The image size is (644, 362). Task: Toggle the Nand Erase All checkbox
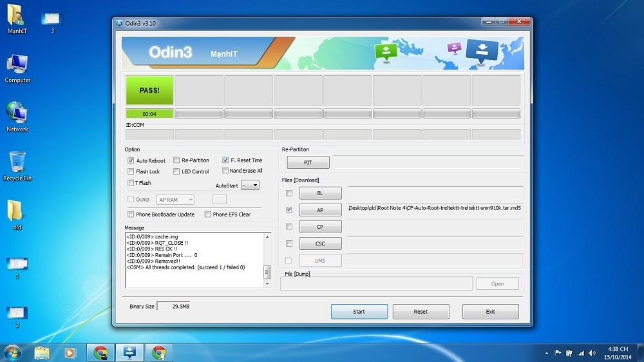tap(225, 171)
